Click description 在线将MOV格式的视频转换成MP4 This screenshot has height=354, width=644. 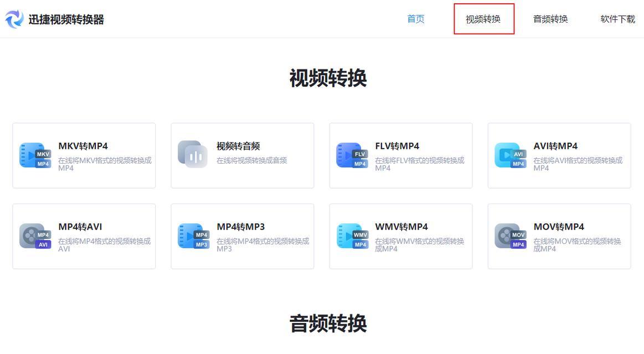tap(577, 245)
